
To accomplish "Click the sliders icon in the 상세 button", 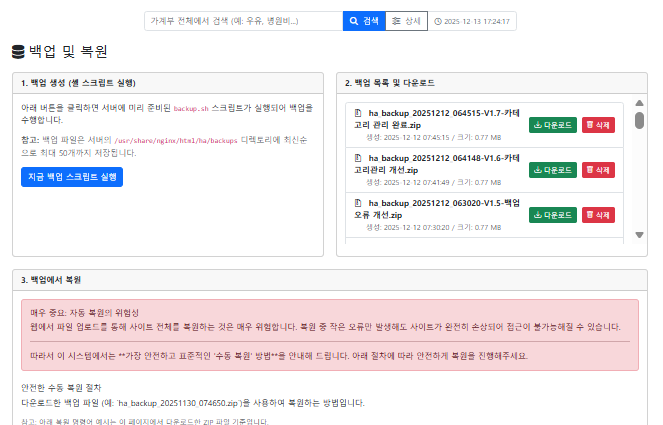I will 396,21.
